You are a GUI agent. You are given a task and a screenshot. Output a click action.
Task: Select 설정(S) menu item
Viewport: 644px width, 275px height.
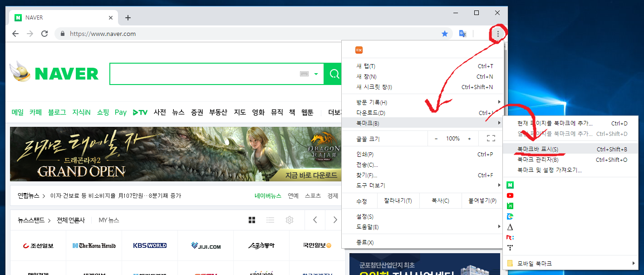pyautogui.click(x=423, y=216)
